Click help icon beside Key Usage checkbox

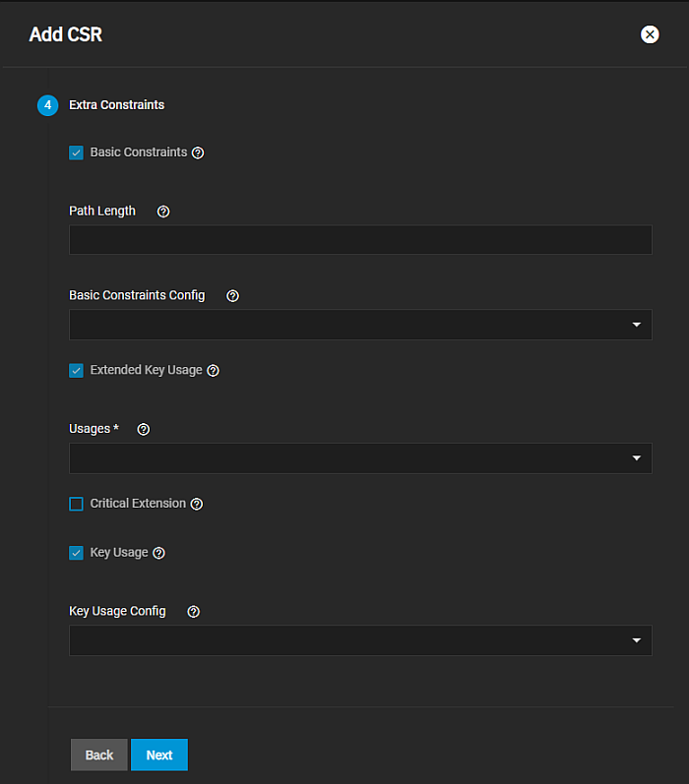tap(158, 553)
